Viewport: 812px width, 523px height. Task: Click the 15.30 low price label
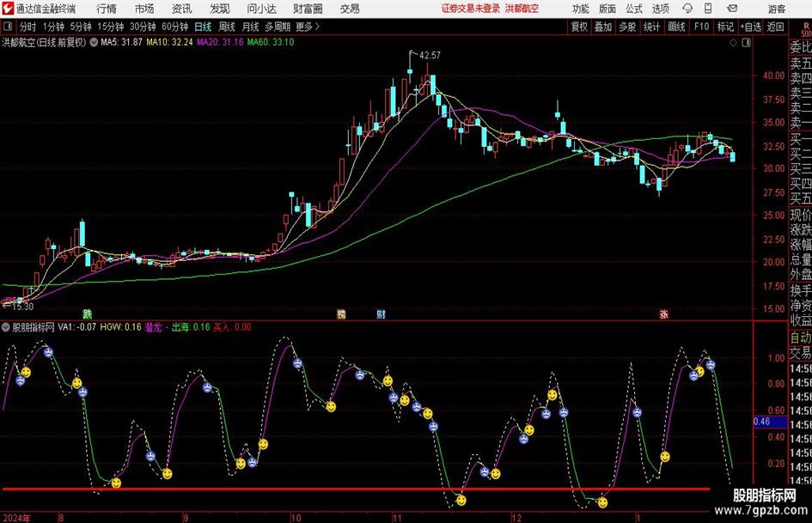click(22, 307)
